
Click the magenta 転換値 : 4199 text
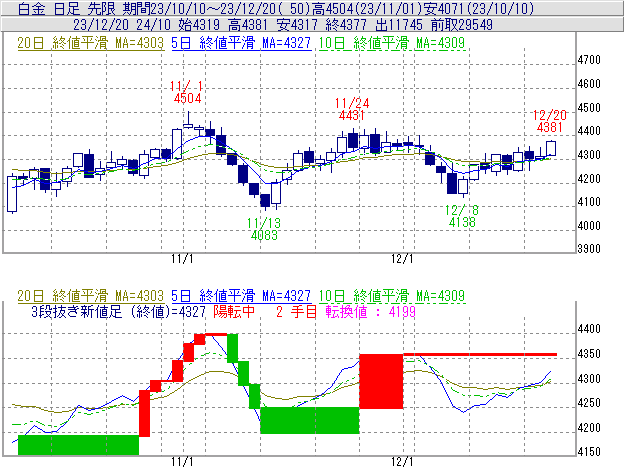[x=370, y=311]
